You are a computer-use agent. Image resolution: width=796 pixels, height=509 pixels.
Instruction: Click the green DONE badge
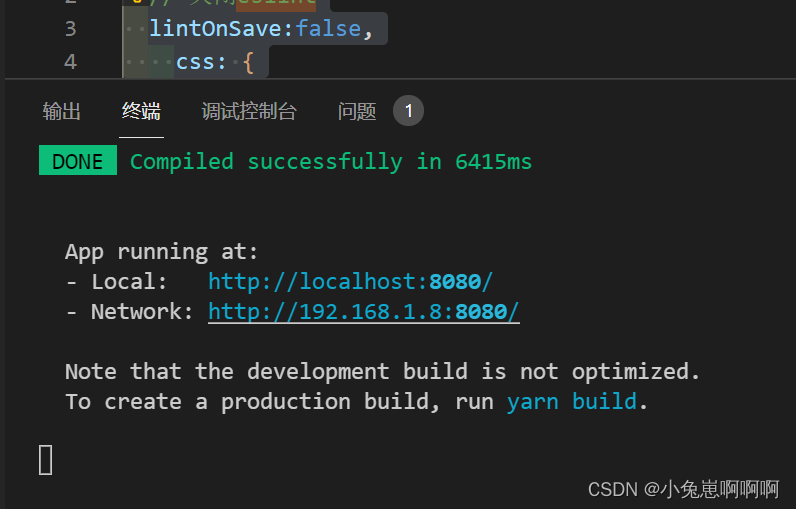77,161
